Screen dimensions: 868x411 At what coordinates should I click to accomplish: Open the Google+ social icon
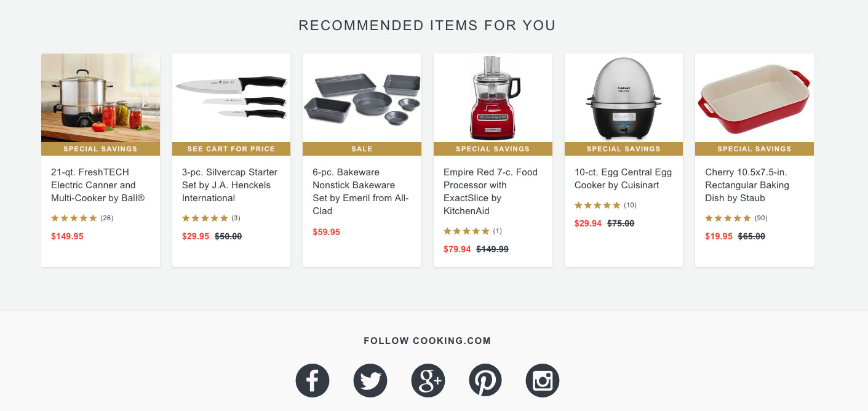[x=428, y=380]
